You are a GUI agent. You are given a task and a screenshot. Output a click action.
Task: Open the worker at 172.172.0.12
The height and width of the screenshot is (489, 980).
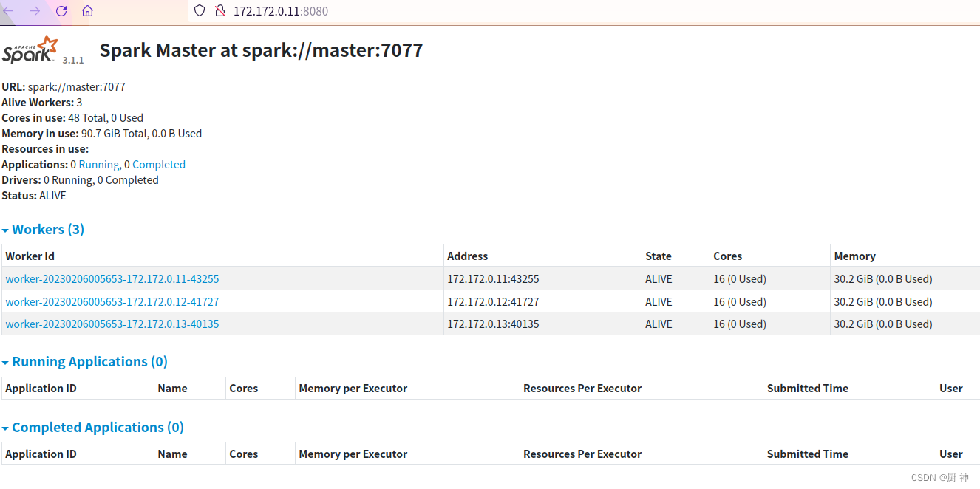click(112, 301)
